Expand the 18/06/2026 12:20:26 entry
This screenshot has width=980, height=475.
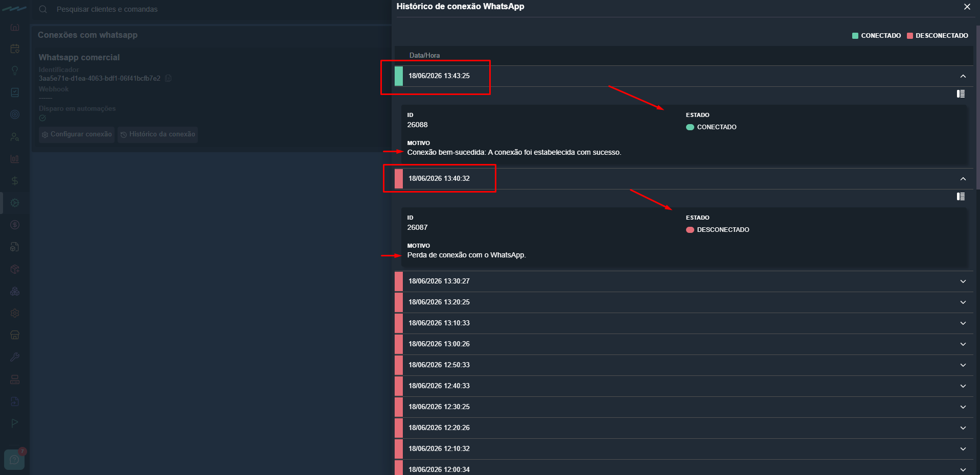tap(963, 428)
